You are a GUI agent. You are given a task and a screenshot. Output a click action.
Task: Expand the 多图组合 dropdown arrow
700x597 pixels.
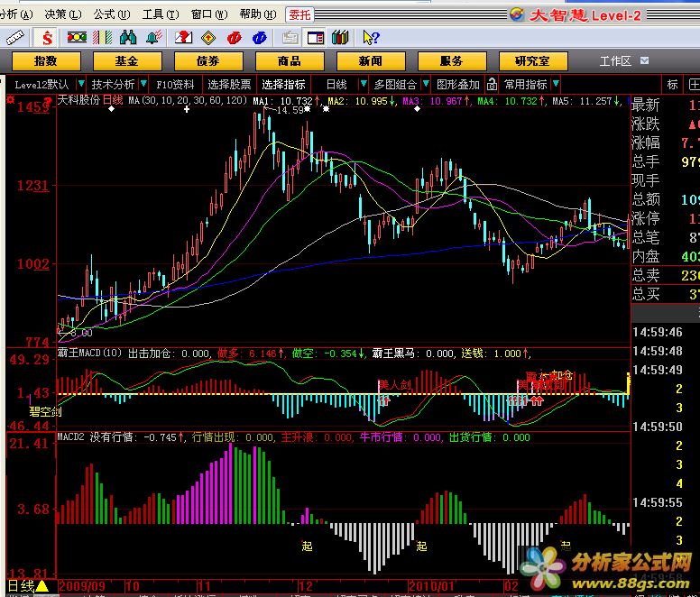[x=426, y=84]
